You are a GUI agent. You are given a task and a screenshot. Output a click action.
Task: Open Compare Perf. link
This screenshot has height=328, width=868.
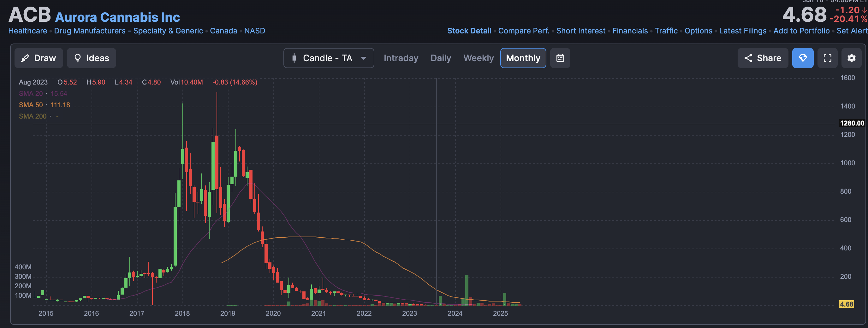pos(524,31)
